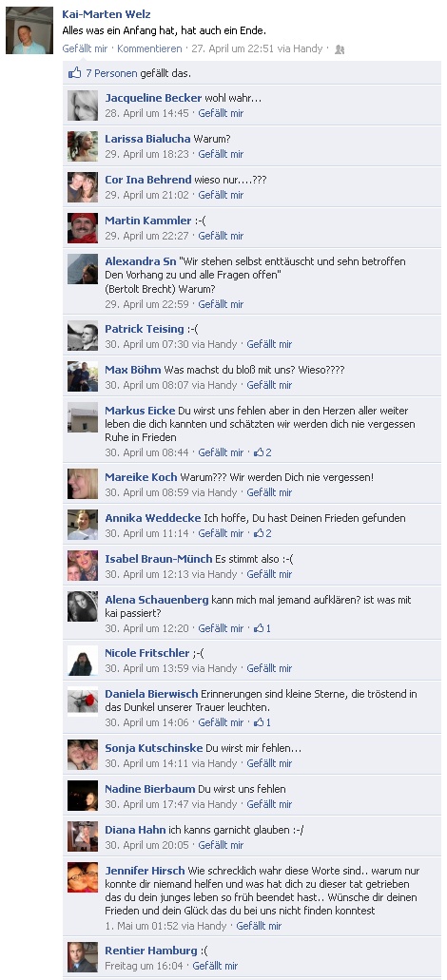Open Kai-Marten Welz's profile picture
This screenshot has width=447, height=980.
[29, 30]
